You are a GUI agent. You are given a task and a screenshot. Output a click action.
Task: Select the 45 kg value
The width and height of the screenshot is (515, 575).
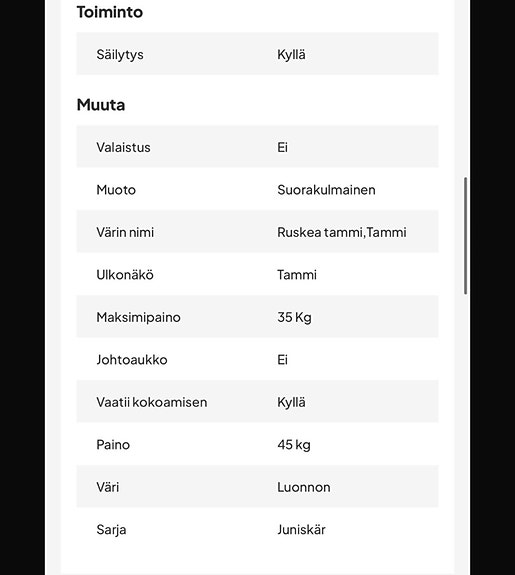(294, 445)
